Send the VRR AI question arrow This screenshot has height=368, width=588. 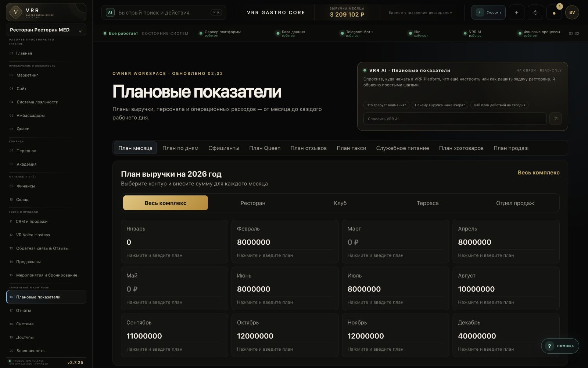(556, 119)
